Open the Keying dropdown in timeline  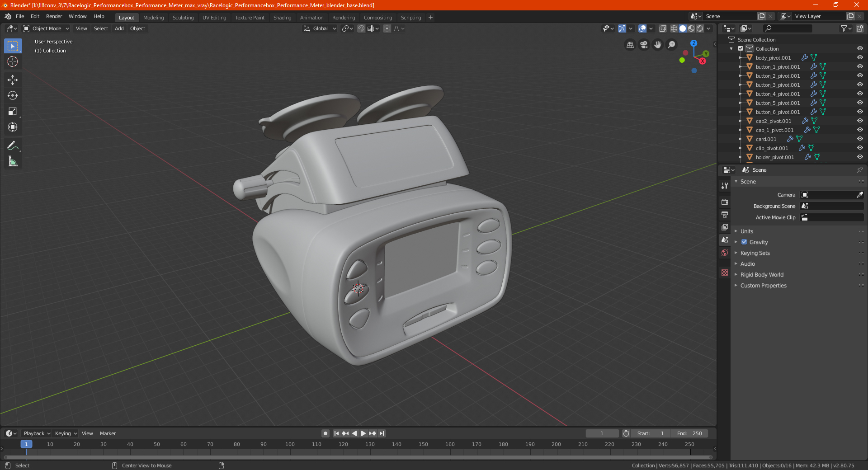(x=66, y=433)
